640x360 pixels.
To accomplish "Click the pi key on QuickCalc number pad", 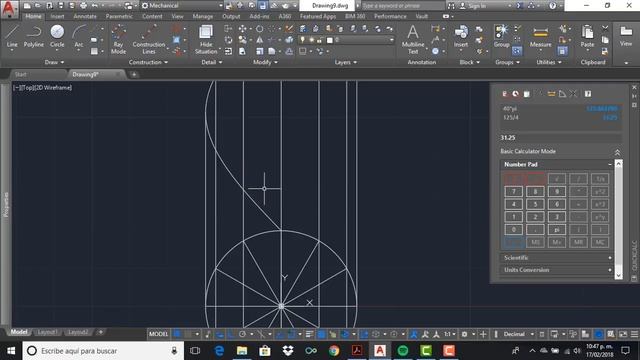I will pos(557,229).
